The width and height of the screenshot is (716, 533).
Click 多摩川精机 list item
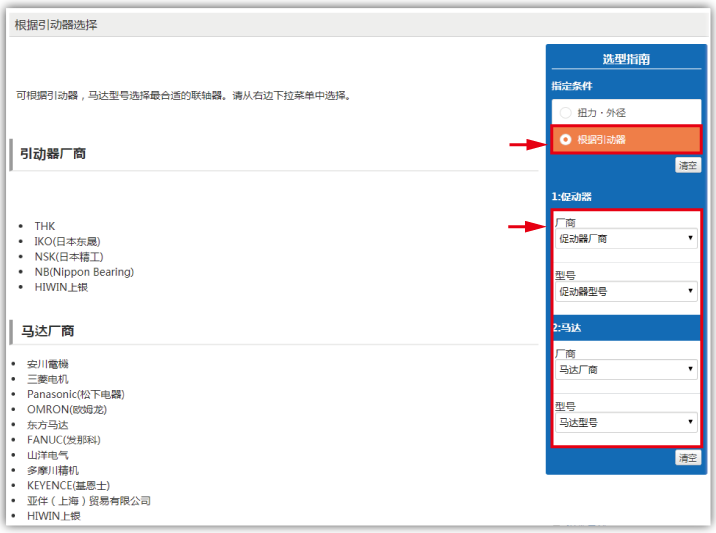(x=53, y=470)
